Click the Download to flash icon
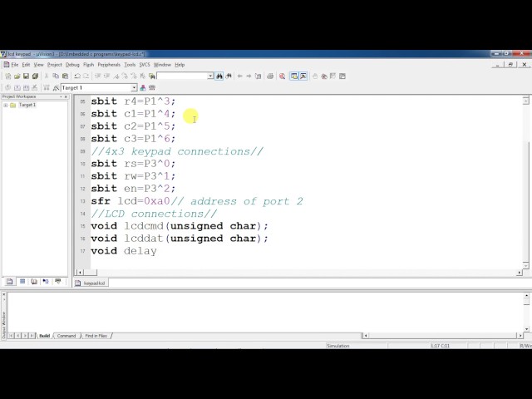The height and width of the screenshot is (399, 532). click(x=47, y=87)
